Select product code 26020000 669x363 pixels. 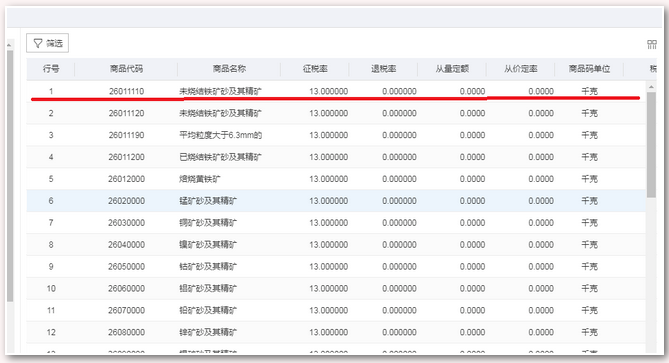click(126, 201)
